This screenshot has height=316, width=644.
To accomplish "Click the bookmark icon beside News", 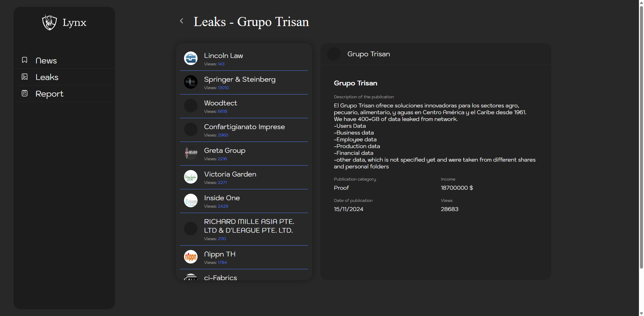I will point(25,60).
